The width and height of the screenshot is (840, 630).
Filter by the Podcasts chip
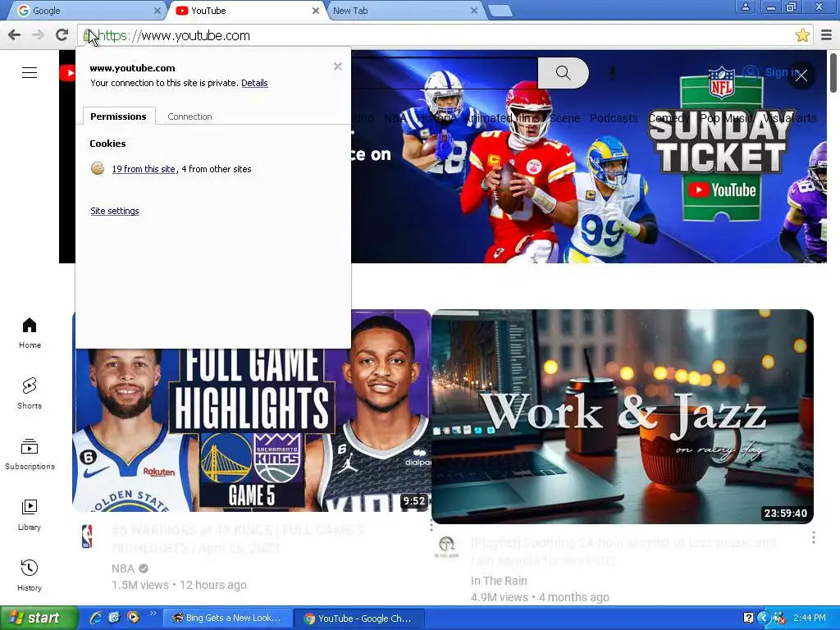pyautogui.click(x=614, y=118)
